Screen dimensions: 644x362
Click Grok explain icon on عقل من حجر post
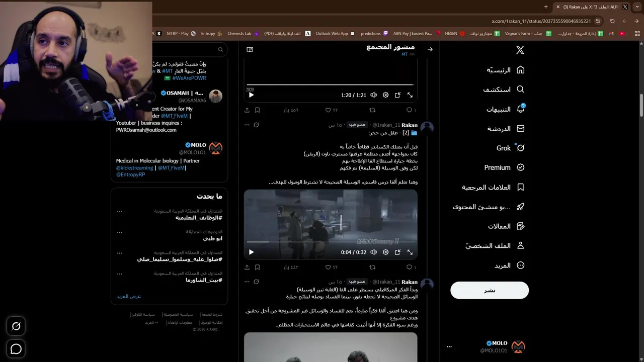pos(256,125)
